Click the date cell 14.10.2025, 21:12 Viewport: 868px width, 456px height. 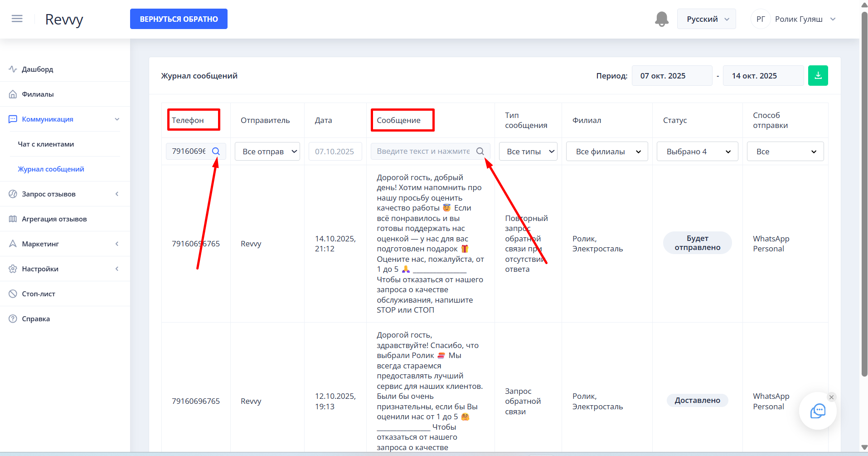tap(335, 244)
